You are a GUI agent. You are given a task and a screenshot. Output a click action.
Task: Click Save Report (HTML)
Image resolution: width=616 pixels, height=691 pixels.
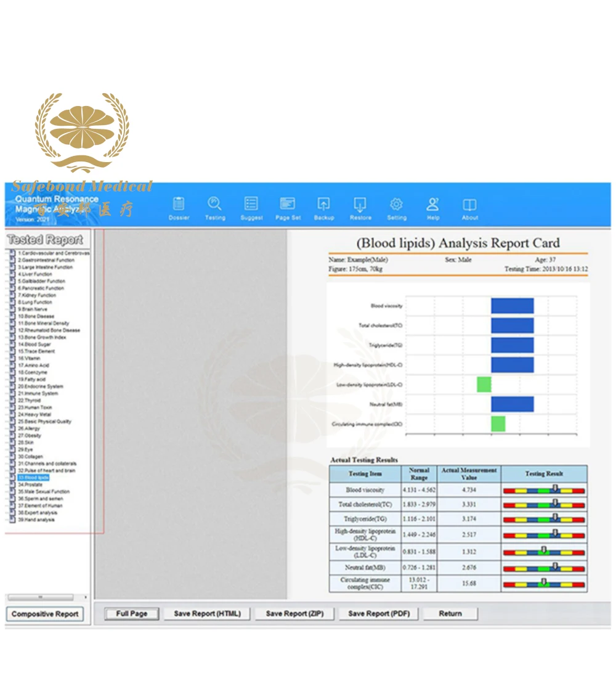[x=207, y=613]
